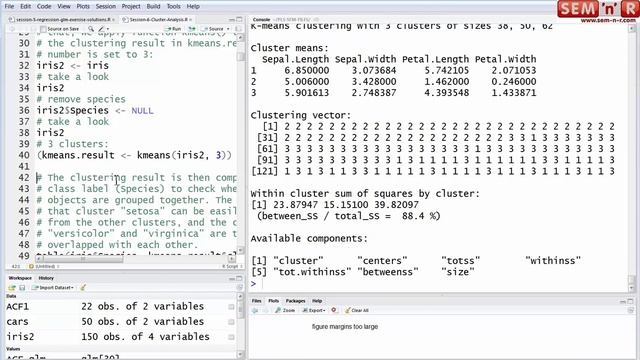Screen dimensions: 640x360
Task: Toggle the Source on Save checkbox
Action: [x=43, y=29]
